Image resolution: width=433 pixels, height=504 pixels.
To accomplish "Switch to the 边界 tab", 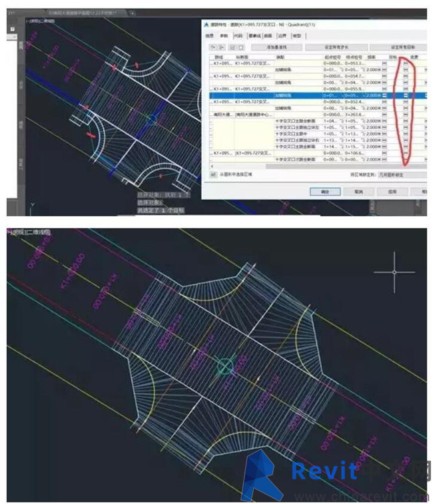I will point(282,36).
